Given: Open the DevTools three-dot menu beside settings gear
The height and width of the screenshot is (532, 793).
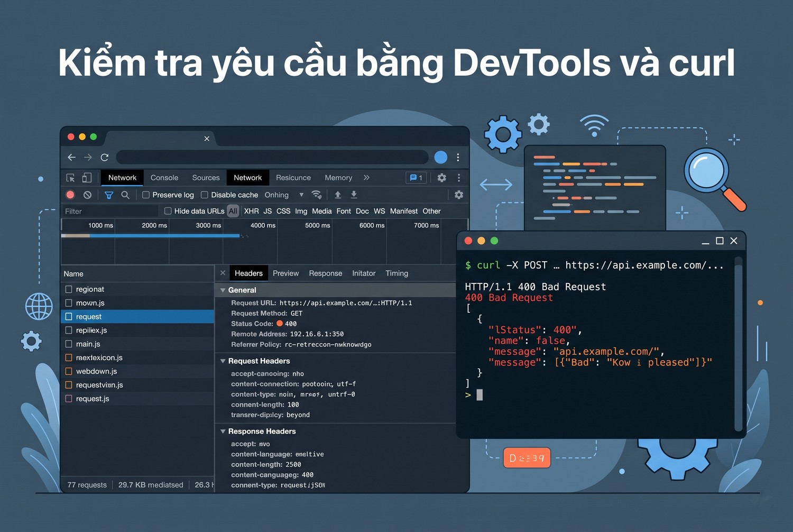Looking at the screenshot, I should [459, 178].
